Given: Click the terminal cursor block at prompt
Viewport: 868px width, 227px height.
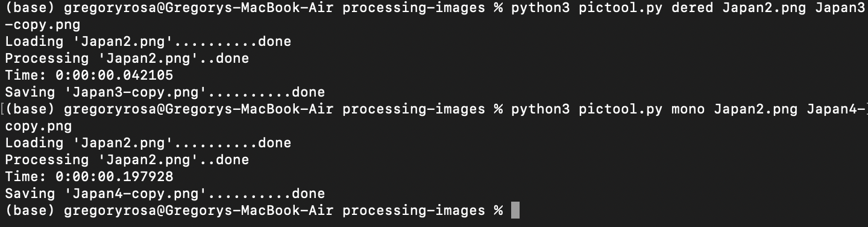Looking at the screenshot, I should (x=515, y=211).
